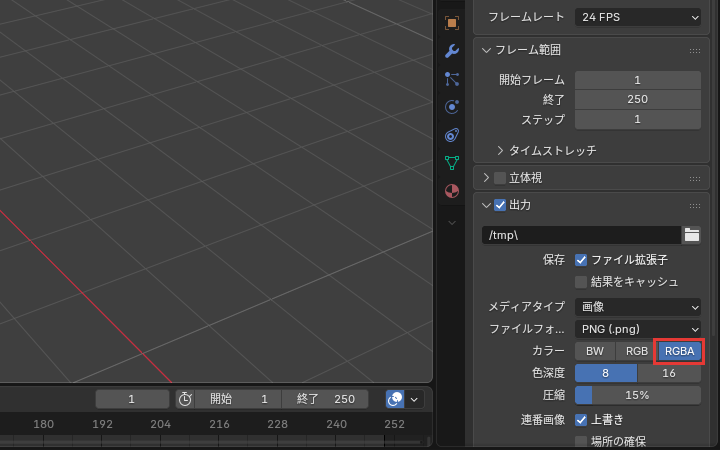Click the timeline current frame field

(x=132, y=399)
